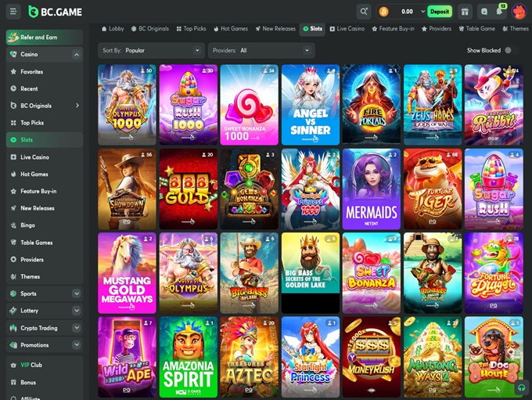The height and width of the screenshot is (400, 532).
Task: Switch to the Hot Games tab
Action: [x=231, y=28]
